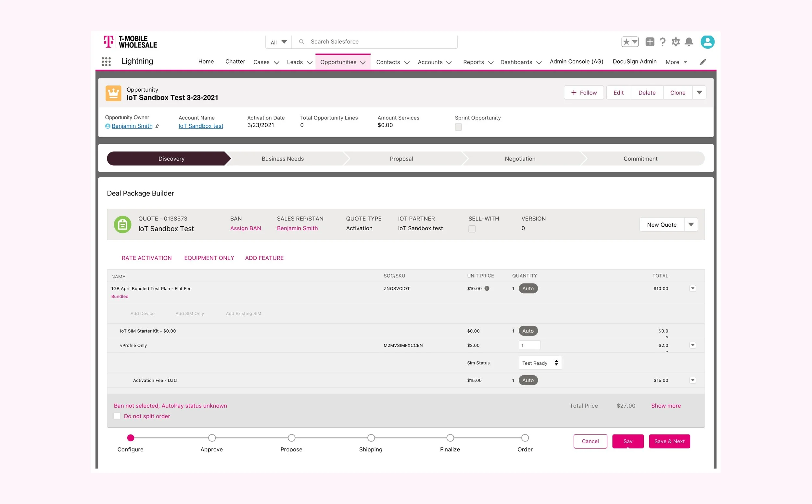This screenshot has height=504, width=812.
Task: Click the pencil edit navigation icon
Action: [703, 62]
